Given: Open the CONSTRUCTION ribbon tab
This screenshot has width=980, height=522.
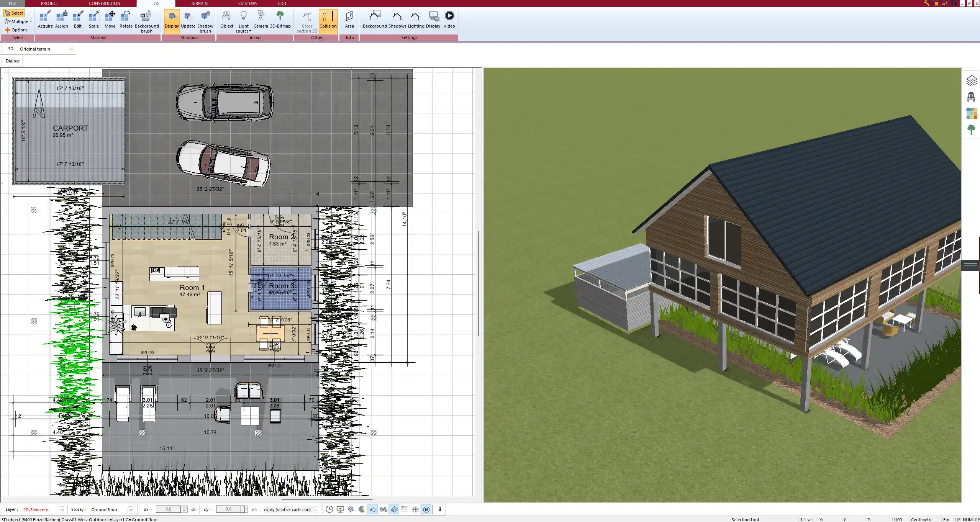Looking at the screenshot, I should (x=104, y=3).
